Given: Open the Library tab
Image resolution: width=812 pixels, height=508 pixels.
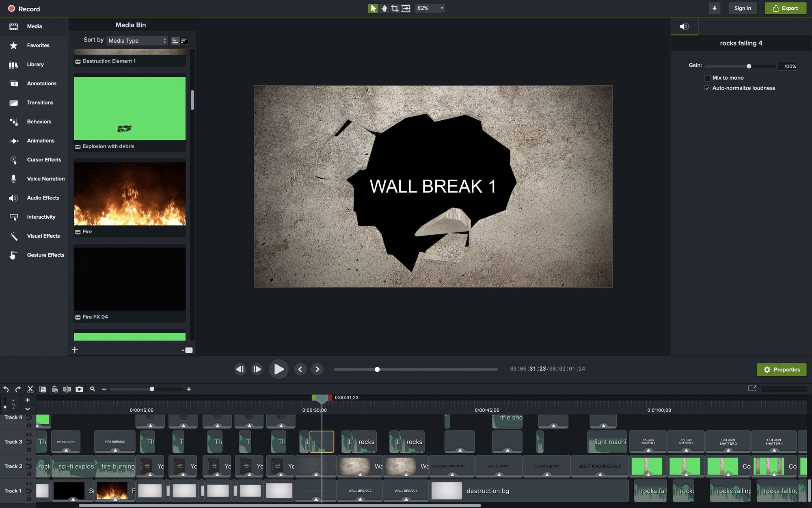Looking at the screenshot, I should [x=34, y=65].
